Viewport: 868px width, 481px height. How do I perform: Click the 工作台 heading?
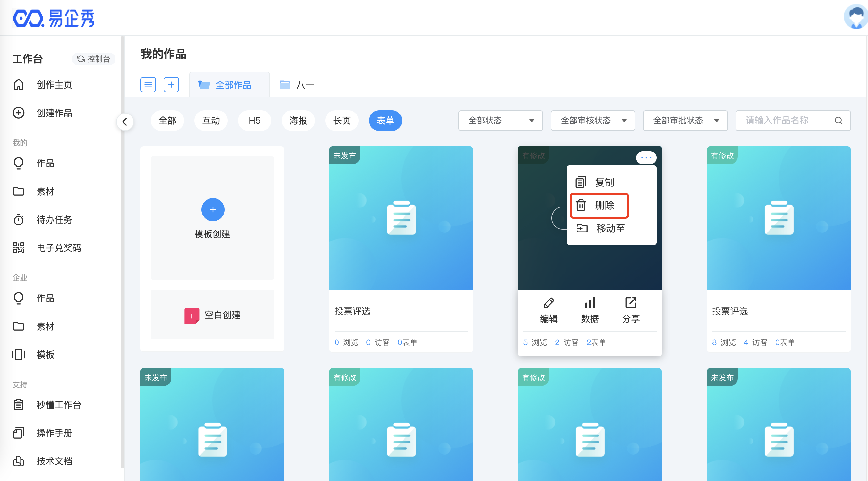click(28, 59)
